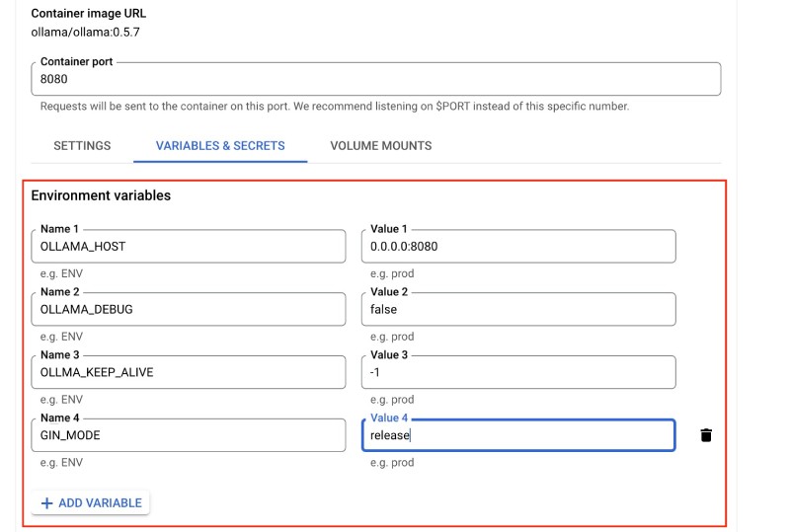Click the $PORT recommendation helper text

point(334,106)
